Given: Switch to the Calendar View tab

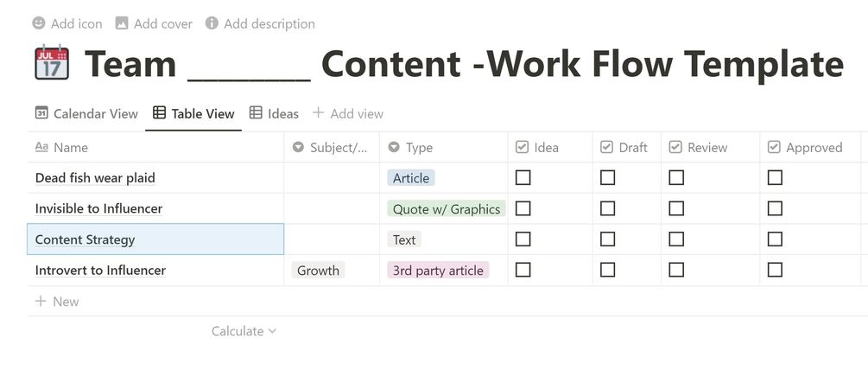Looking at the screenshot, I should pyautogui.click(x=86, y=113).
